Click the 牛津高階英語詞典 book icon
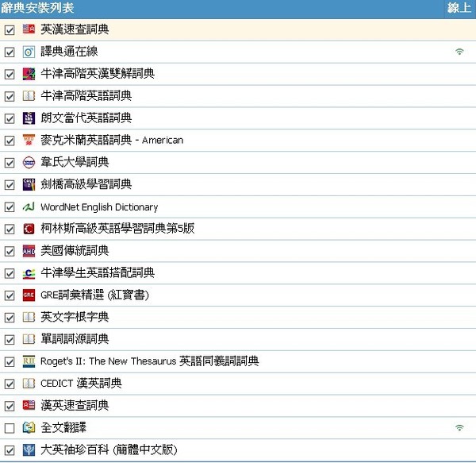This screenshot has width=476, height=463. click(29, 96)
